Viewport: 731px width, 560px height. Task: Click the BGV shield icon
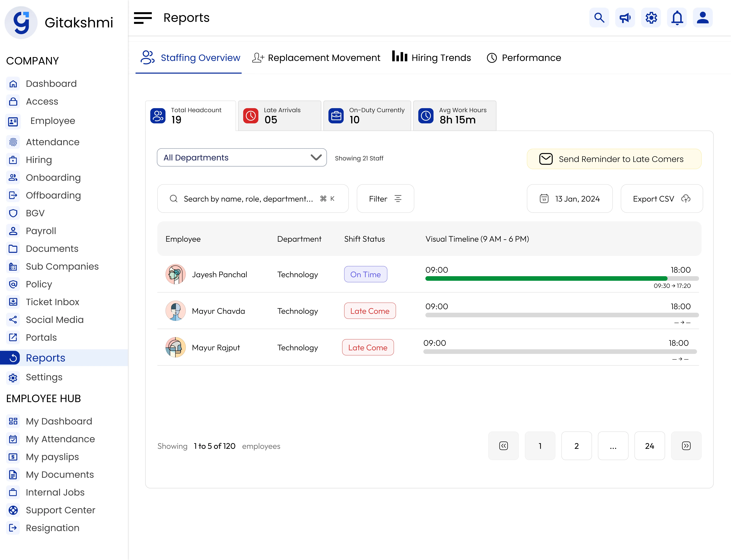[x=13, y=213]
